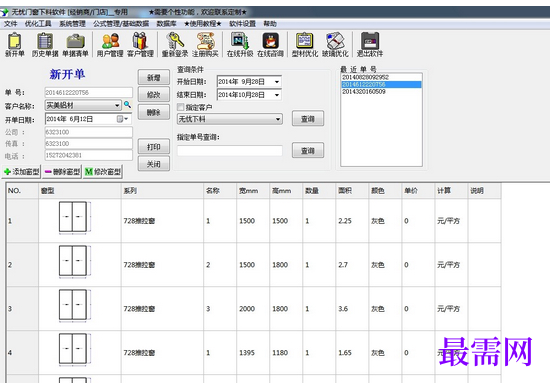Launch 在线升级 online upgrade icon

[x=240, y=45]
